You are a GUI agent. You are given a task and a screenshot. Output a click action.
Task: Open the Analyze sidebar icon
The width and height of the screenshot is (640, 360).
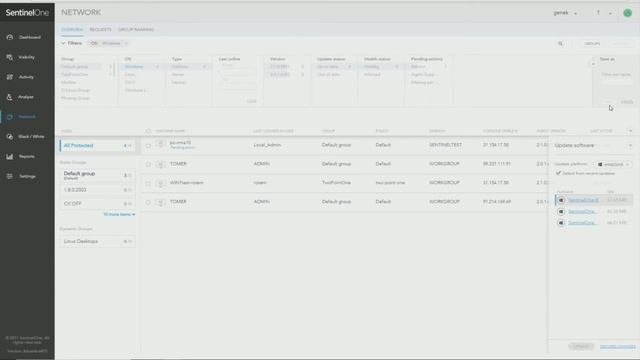tap(10, 97)
